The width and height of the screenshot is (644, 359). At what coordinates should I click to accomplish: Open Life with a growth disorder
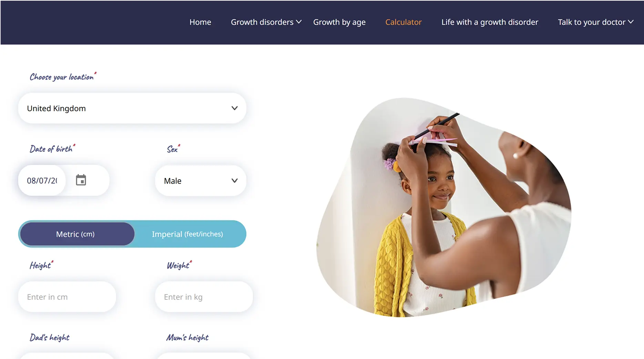click(490, 22)
